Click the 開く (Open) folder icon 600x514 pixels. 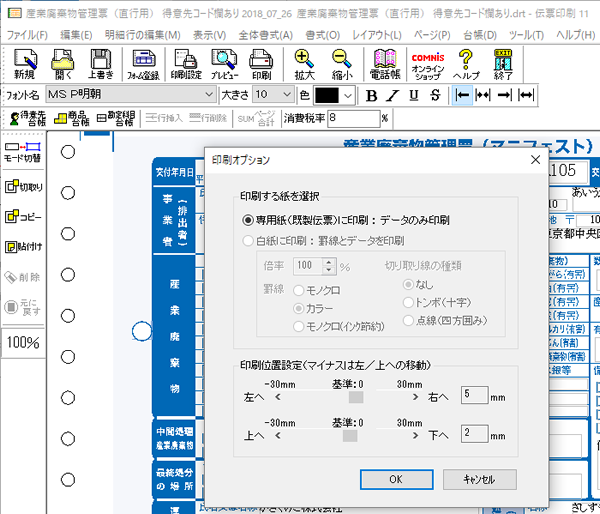(64, 64)
